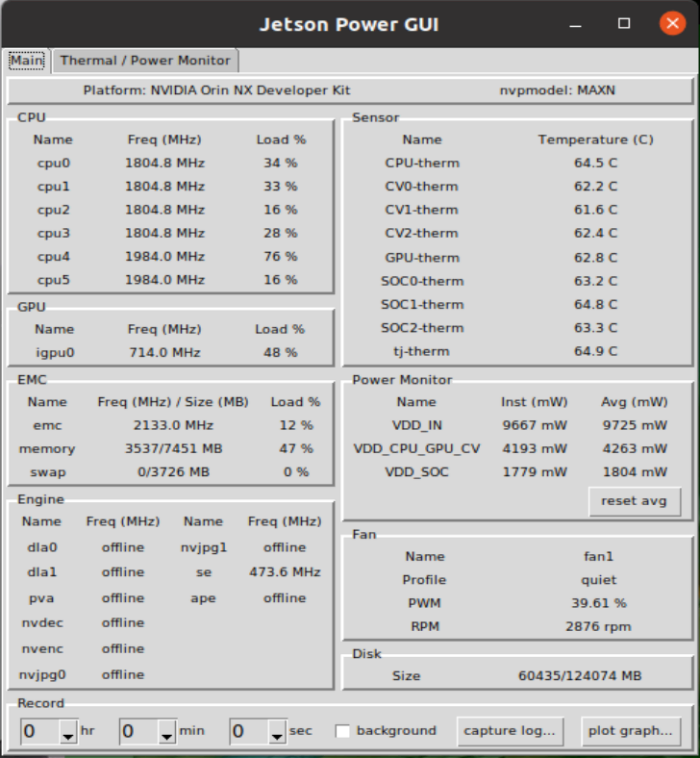Click the VDD_IN power rail name
Screen dimensions: 700x758
pyautogui.click(x=417, y=425)
